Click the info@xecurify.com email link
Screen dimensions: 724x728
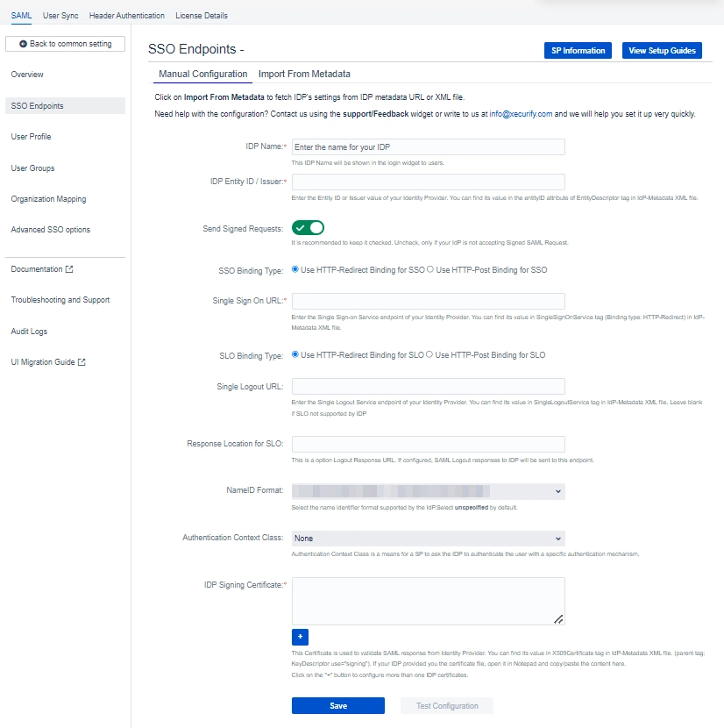(x=521, y=114)
